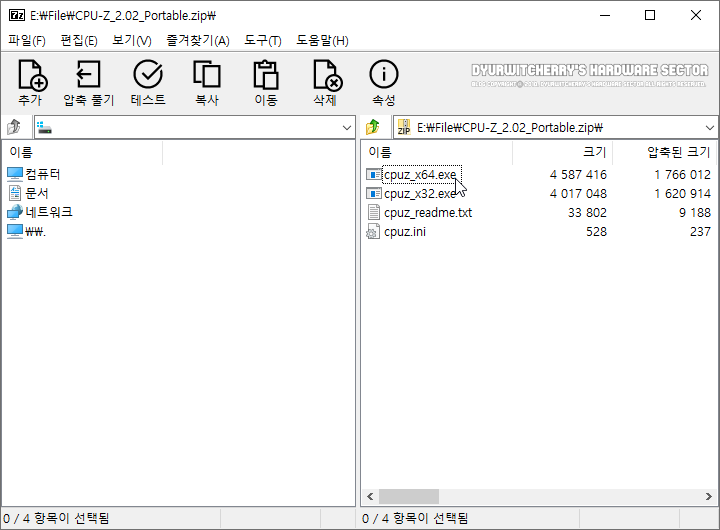Click the Extract (압축 풀기) toolbar icon
Viewport: 720px width, 530px height.
point(88,74)
